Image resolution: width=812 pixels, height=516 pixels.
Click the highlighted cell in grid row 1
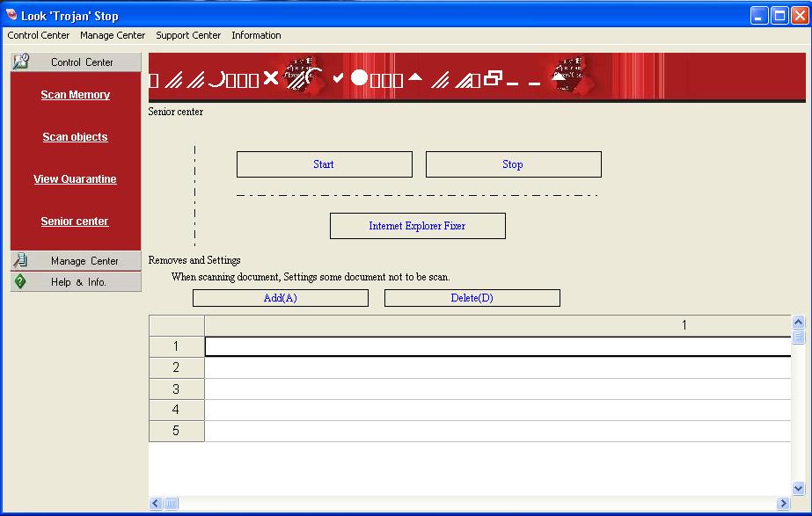[498, 346]
